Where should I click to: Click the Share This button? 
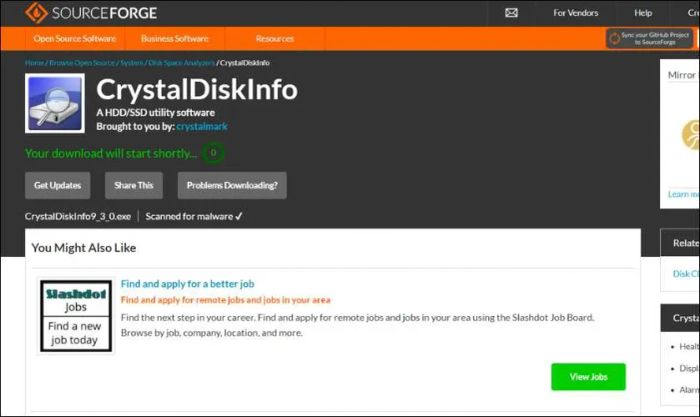[134, 185]
